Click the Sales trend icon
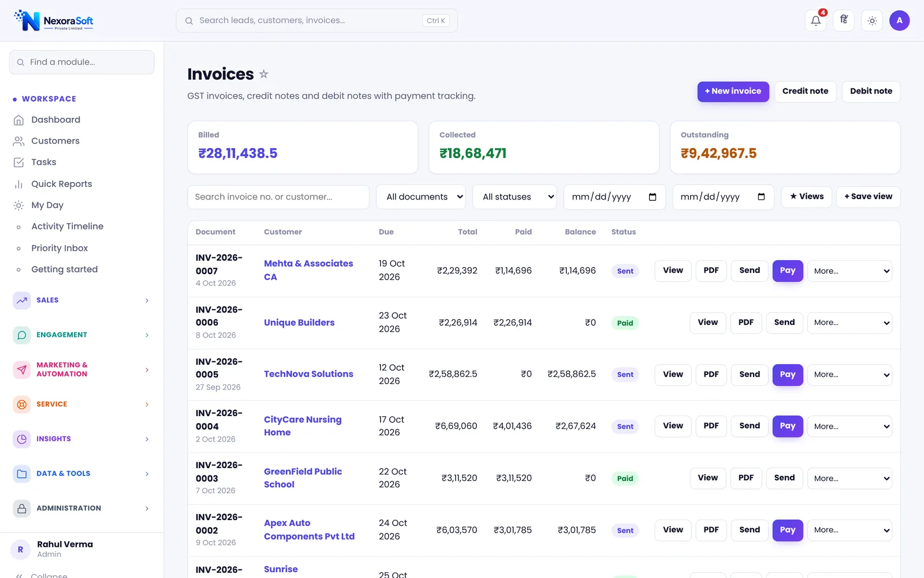Viewport: 924px width, 578px height. click(22, 301)
